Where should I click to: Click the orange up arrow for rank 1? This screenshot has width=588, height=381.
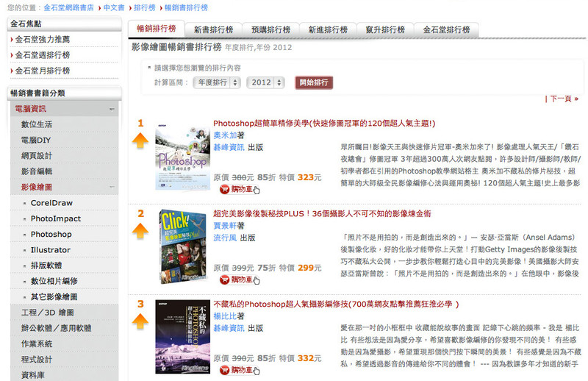point(140,140)
